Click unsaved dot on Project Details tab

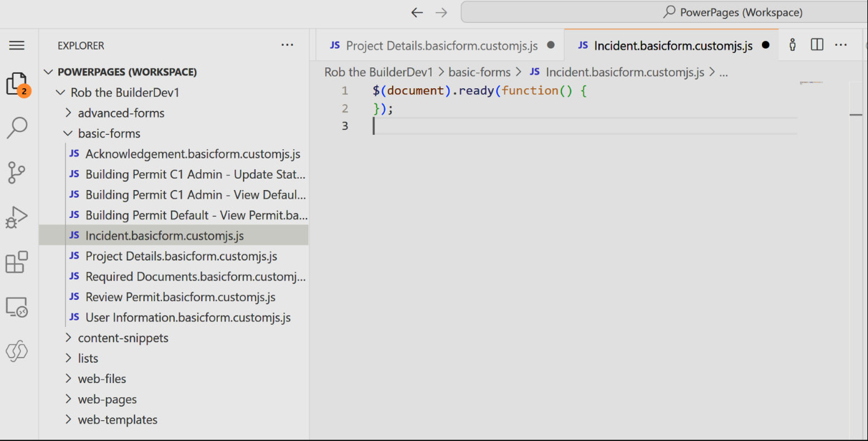coord(550,45)
